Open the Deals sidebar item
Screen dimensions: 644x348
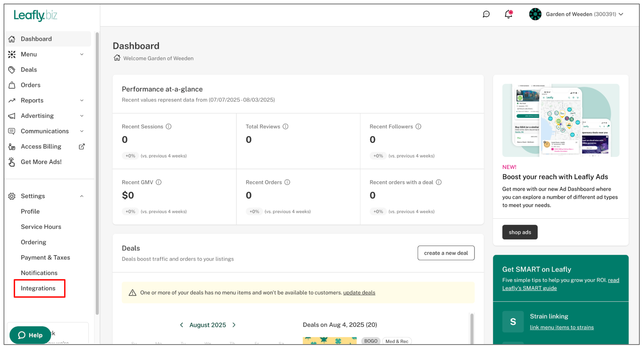pyautogui.click(x=29, y=70)
